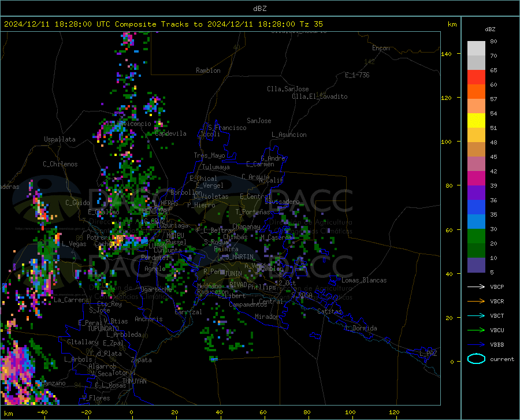Viewport: 520px width, 420px height.
Task: Click the white VBCP arrow legend icon
Action: pos(476,287)
